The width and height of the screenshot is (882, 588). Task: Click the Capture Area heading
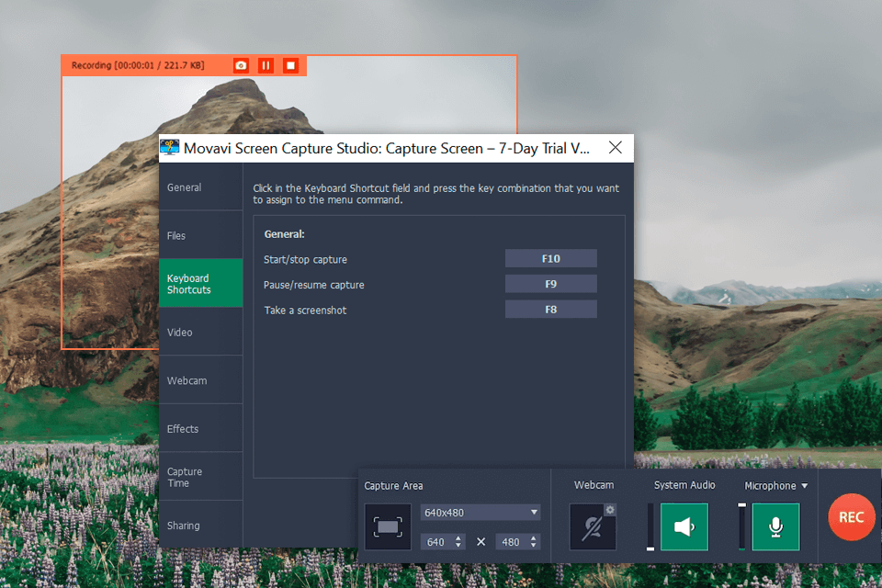tap(393, 486)
